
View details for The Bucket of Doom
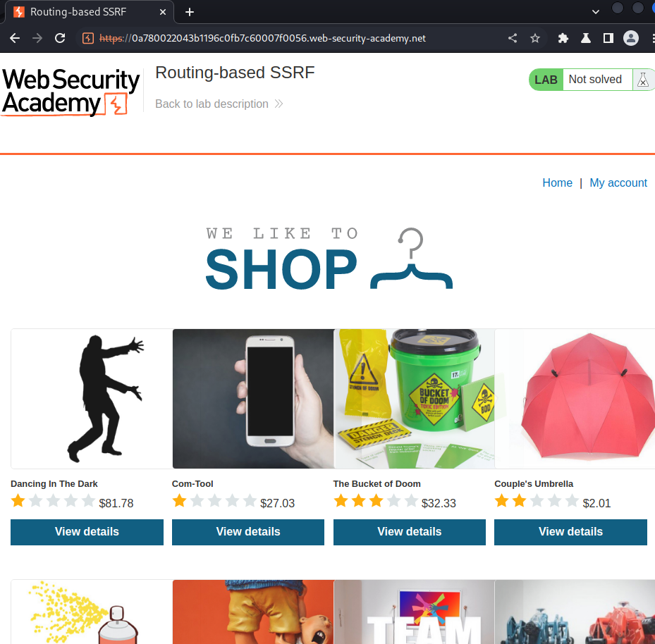pos(410,532)
